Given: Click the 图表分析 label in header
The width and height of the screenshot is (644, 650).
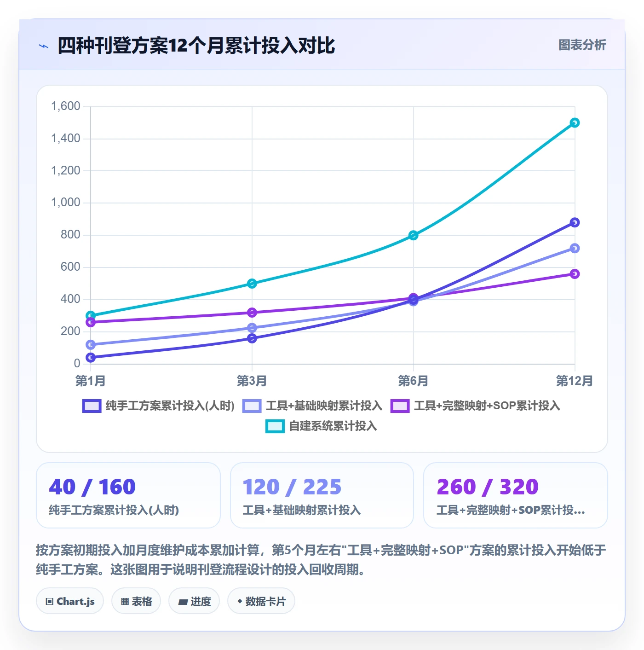Looking at the screenshot, I should click(x=582, y=45).
